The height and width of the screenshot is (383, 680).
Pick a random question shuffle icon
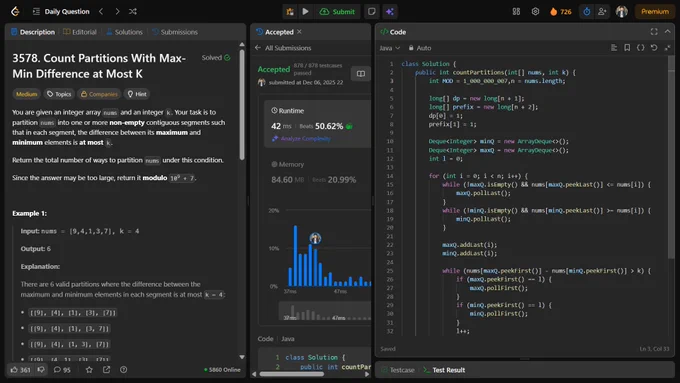pos(133,12)
